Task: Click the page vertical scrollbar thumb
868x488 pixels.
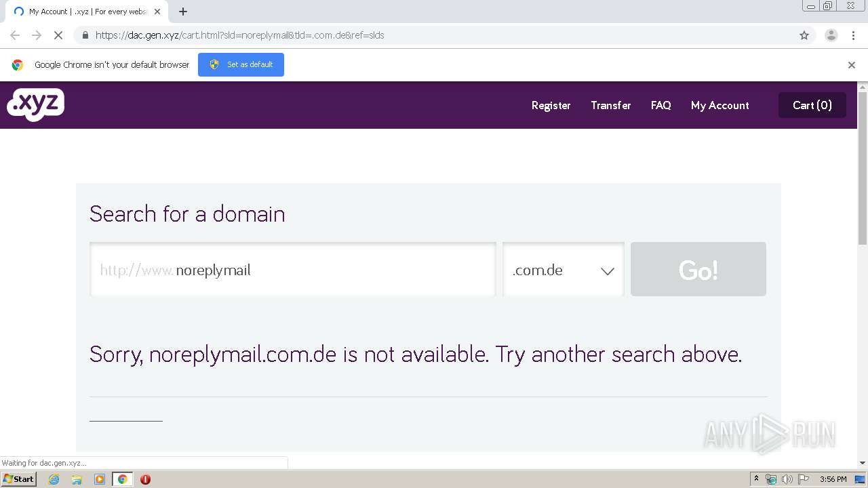Action: click(x=863, y=168)
